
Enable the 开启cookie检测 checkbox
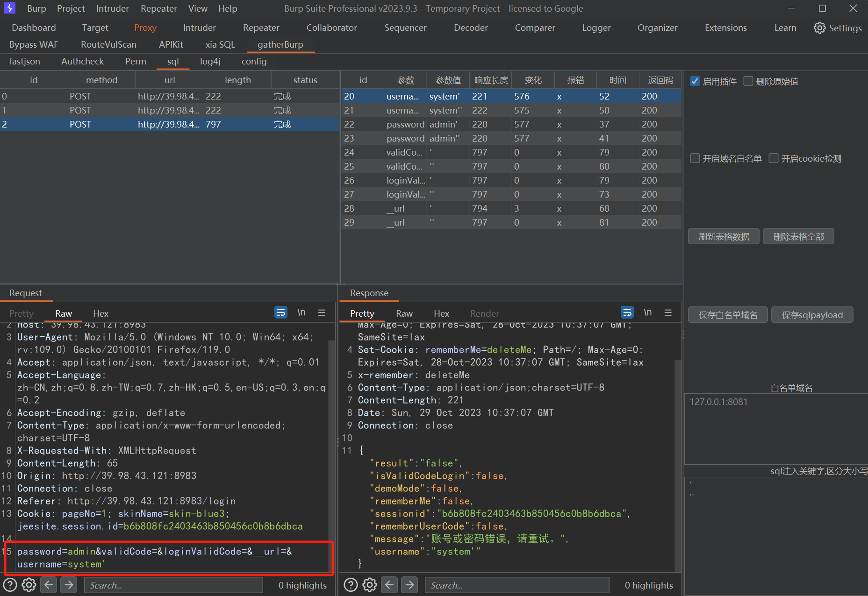pos(774,158)
